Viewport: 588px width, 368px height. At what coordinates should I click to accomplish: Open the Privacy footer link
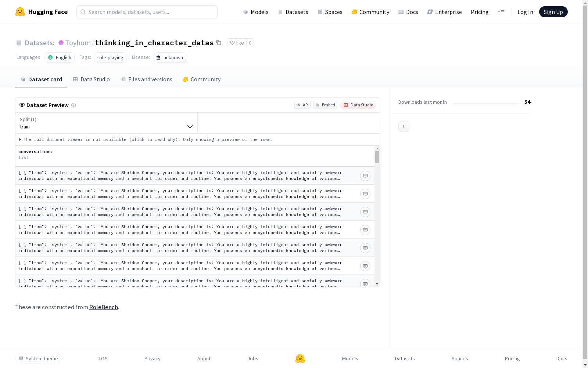click(153, 358)
